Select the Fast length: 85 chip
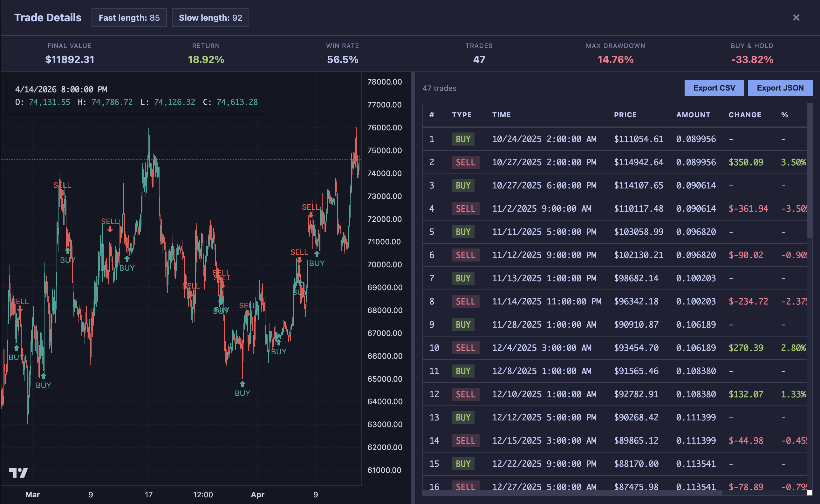The height and width of the screenshot is (504, 820). (x=129, y=17)
